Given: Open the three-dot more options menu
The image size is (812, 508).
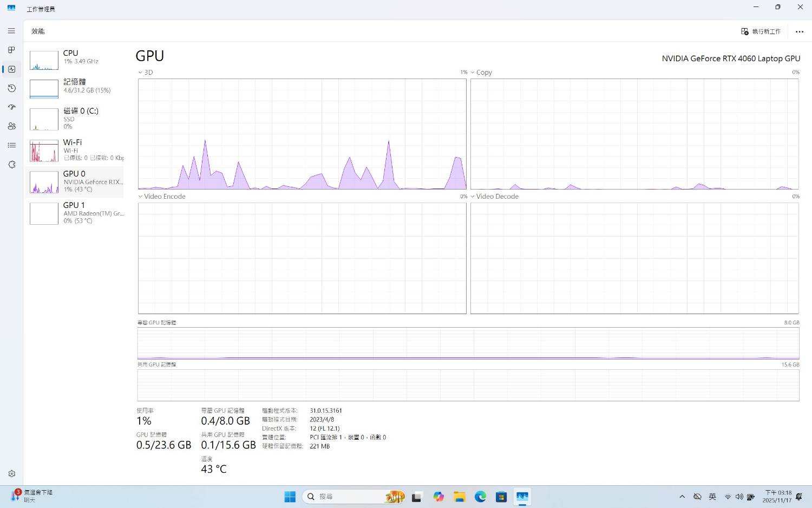Looking at the screenshot, I should click(799, 31).
